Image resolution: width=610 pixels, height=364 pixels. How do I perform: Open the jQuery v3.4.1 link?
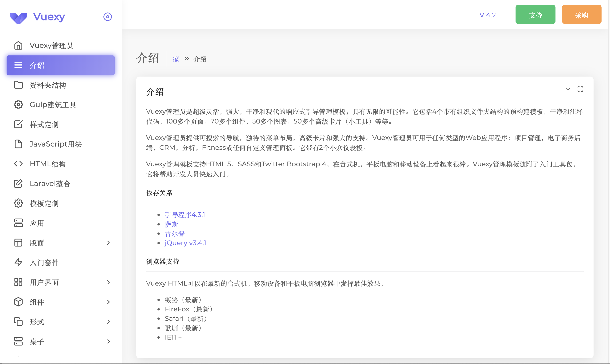coord(185,243)
